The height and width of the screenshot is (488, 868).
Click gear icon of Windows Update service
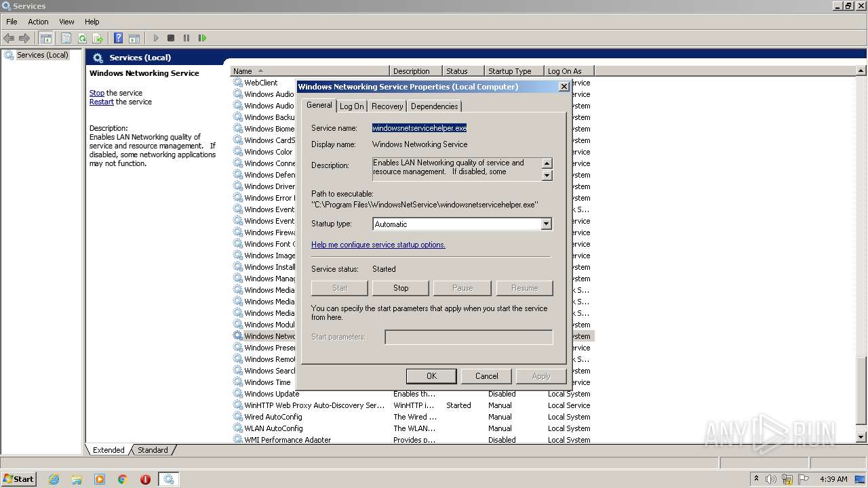click(238, 393)
